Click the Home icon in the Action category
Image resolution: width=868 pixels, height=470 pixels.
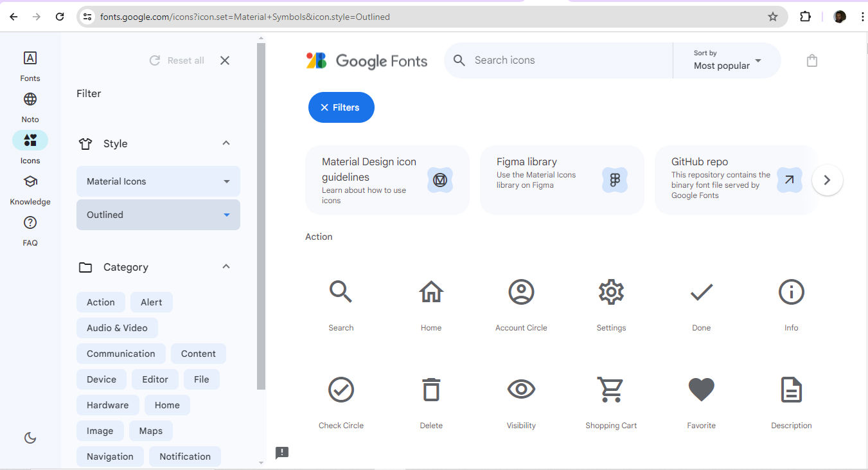point(430,291)
